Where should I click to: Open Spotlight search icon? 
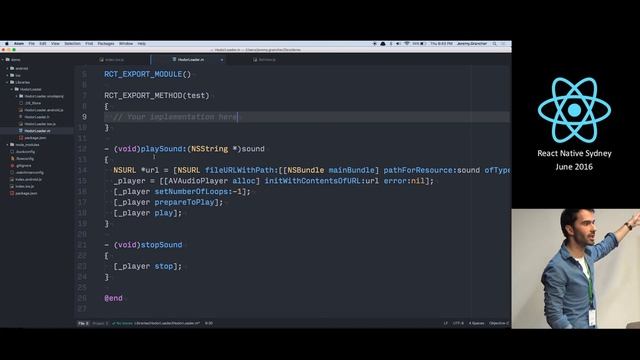(494, 44)
